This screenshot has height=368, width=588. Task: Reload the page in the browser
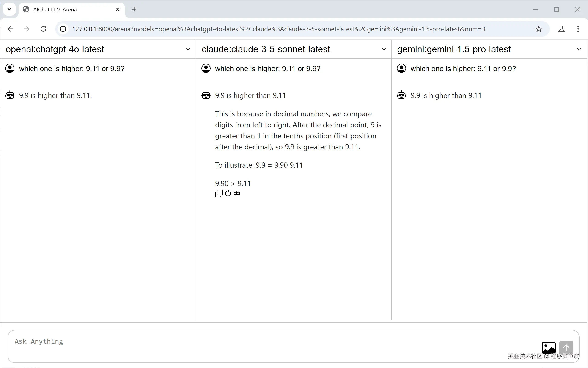[x=43, y=29]
